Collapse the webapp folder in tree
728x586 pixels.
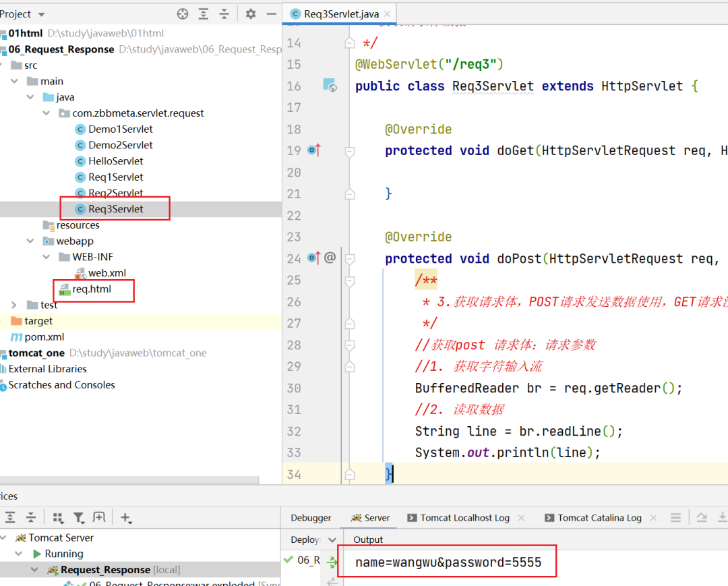[x=30, y=241]
